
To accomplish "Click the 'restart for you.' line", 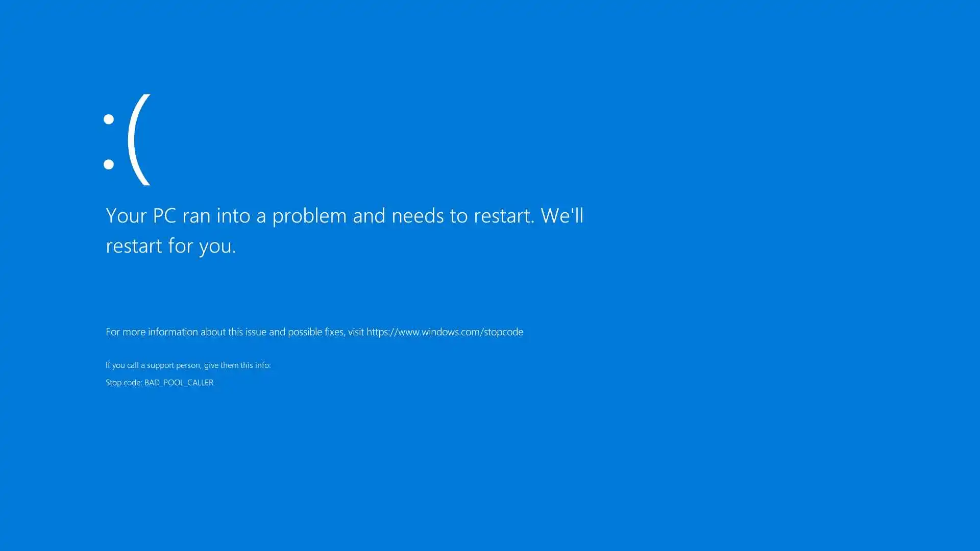I will coord(171,246).
